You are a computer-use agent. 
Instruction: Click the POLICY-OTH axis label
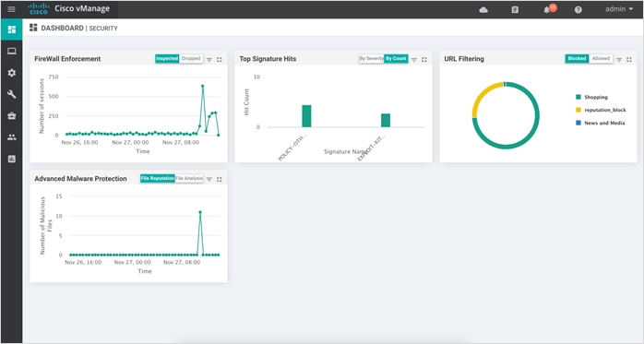(292, 148)
